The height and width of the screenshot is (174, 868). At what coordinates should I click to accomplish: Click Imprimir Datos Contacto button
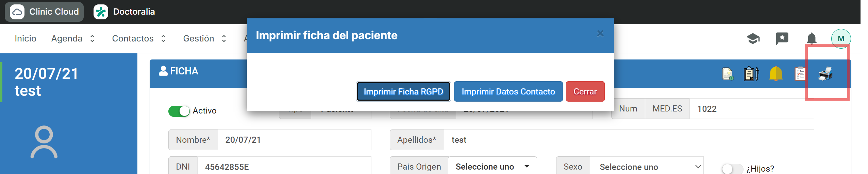(x=508, y=91)
